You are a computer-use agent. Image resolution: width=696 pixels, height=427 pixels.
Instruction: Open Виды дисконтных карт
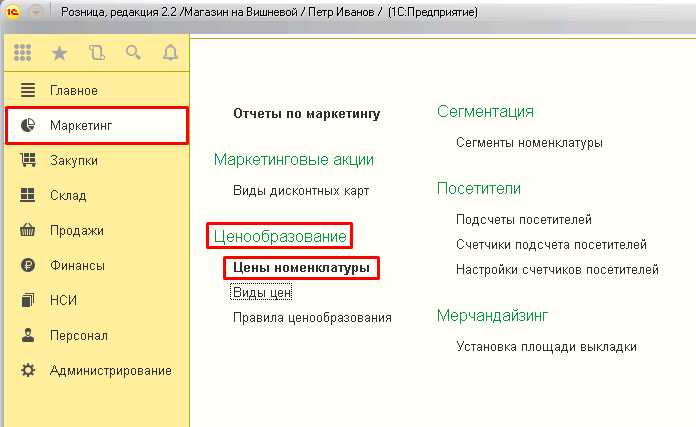pos(301,190)
